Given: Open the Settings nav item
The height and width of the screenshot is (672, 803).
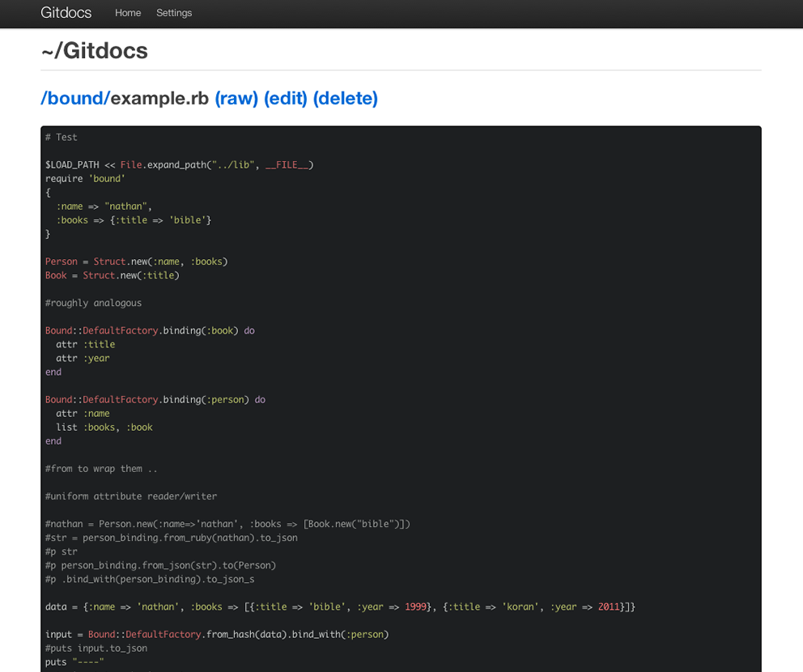Looking at the screenshot, I should pos(174,13).
